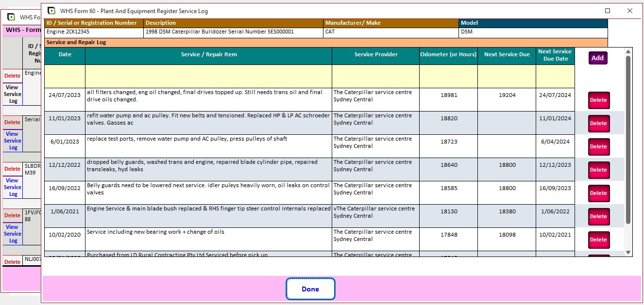Click the Add button to add a service entry

point(598,58)
